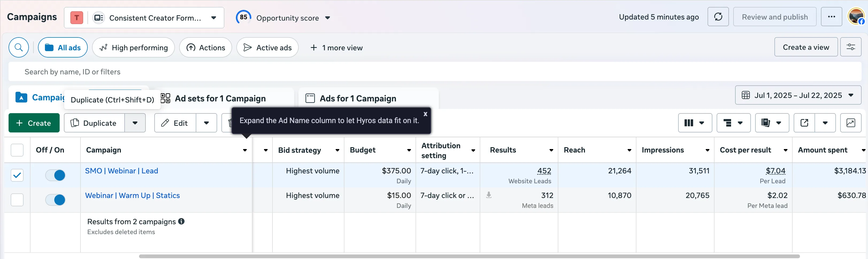Expand the Duplicate options dropdown arrow
868x259 pixels.
[x=135, y=123]
